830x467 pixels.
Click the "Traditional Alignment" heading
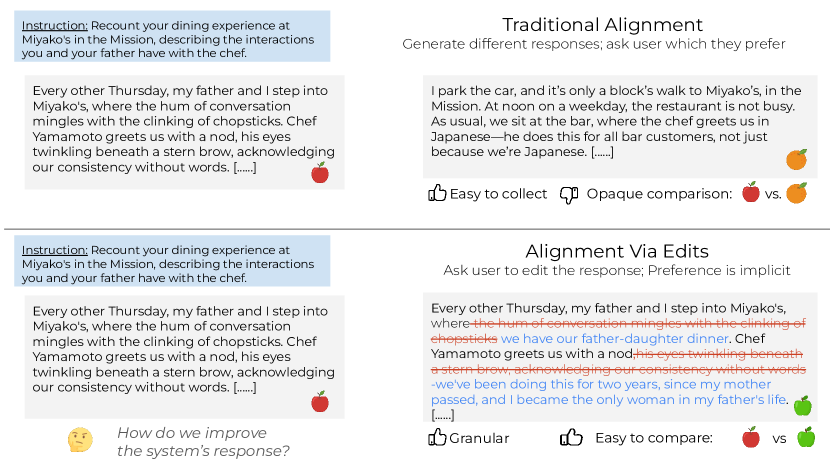point(602,25)
